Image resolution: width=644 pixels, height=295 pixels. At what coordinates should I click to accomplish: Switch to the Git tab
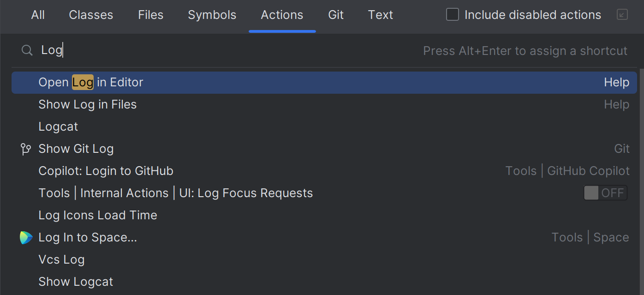pyautogui.click(x=335, y=15)
